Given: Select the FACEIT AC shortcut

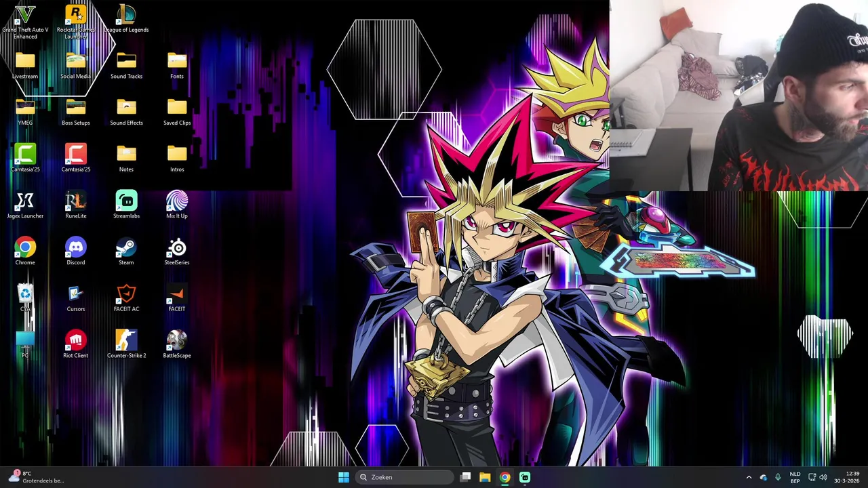Looking at the screenshot, I should click(x=126, y=298).
